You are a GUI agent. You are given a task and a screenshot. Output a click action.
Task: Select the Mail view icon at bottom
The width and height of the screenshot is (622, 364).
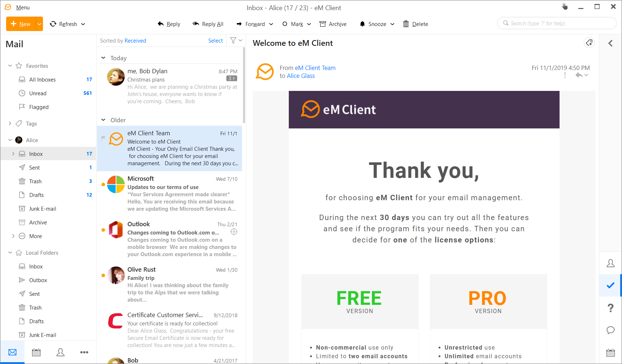(13, 352)
